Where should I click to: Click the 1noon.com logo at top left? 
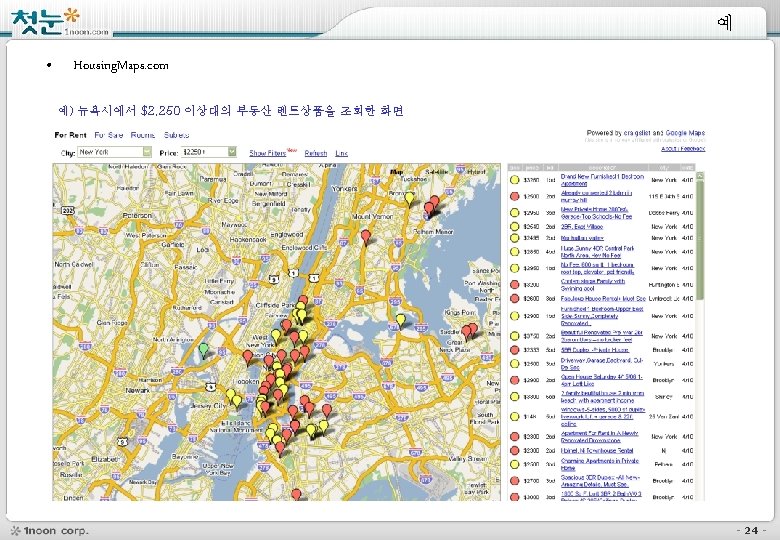tap(60, 23)
